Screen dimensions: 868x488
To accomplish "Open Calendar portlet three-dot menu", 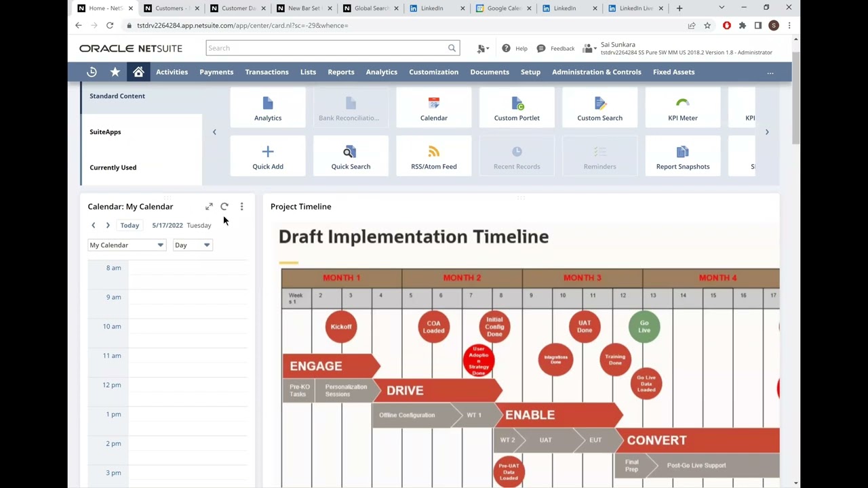I will coord(241,207).
